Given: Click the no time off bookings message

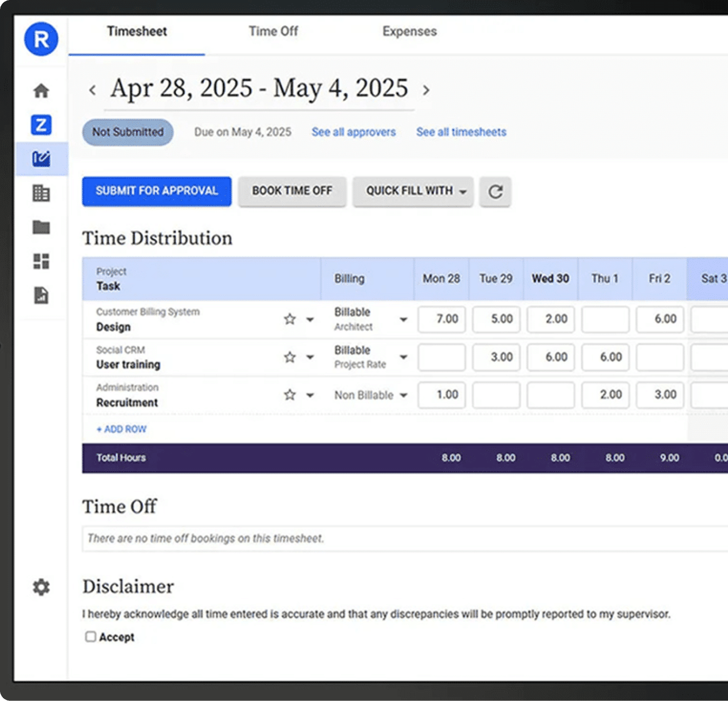Looking at the screenshot, I should [x=206, y=538].
